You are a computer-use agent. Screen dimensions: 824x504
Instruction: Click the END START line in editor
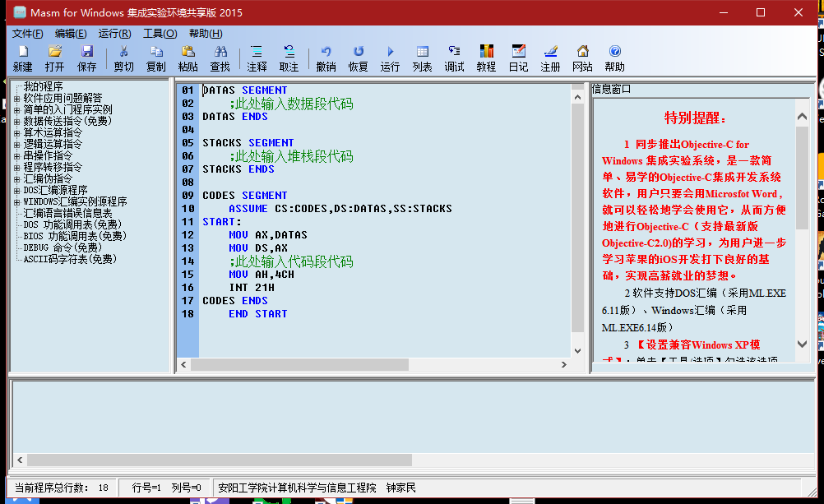pyautogui.click(x=257, y=314)
